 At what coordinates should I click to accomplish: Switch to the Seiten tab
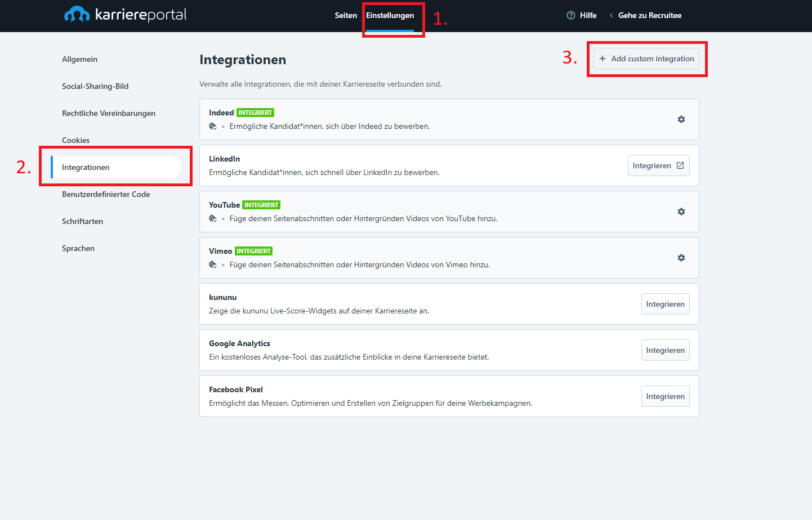point(345,16)
